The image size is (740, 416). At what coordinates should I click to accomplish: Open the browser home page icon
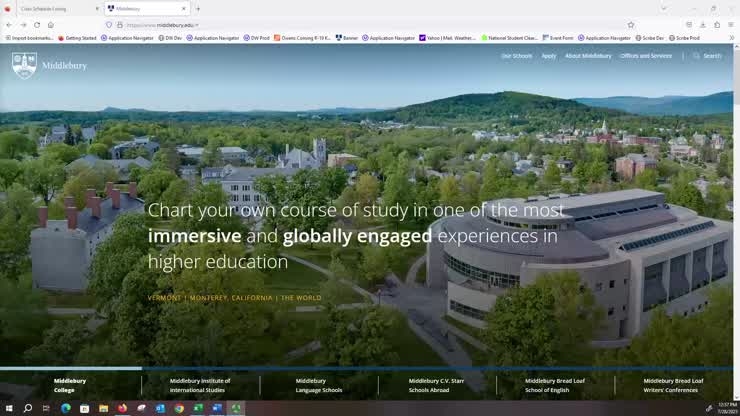tap(51, 25)
